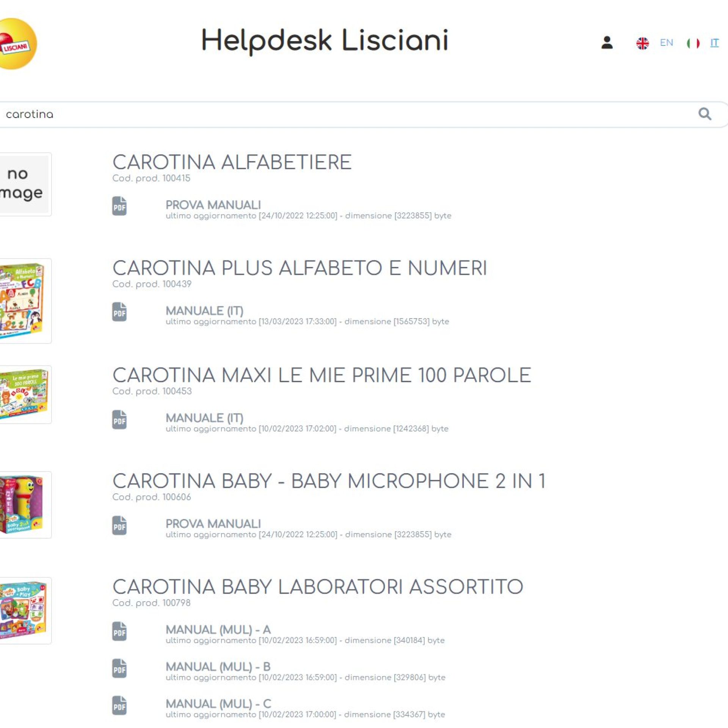Open MANUALE (IT) for Le Mie Prime 100 Parole

click(x=204, y=418)
